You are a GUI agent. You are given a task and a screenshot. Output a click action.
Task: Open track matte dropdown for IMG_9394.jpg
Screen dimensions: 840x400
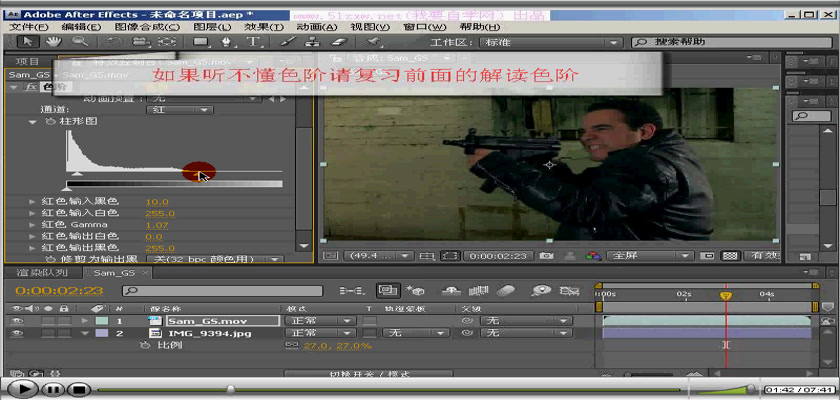[416, 333]
